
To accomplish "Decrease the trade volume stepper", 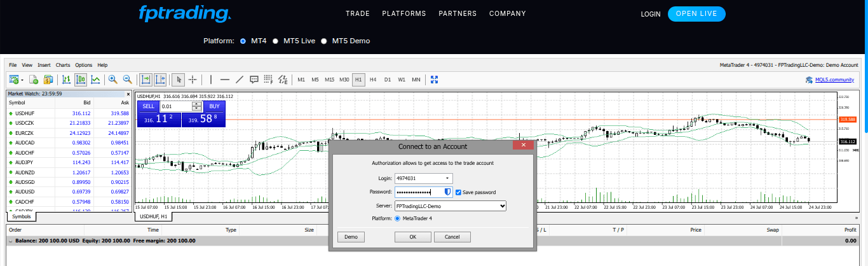I will [197, 109].
